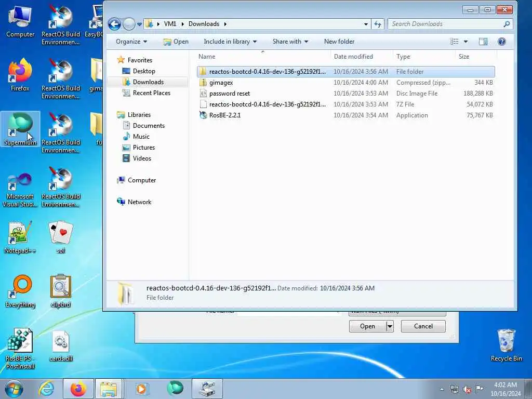
Task: Click Downloads in the address breadcrumb
Action: (204, 24)
